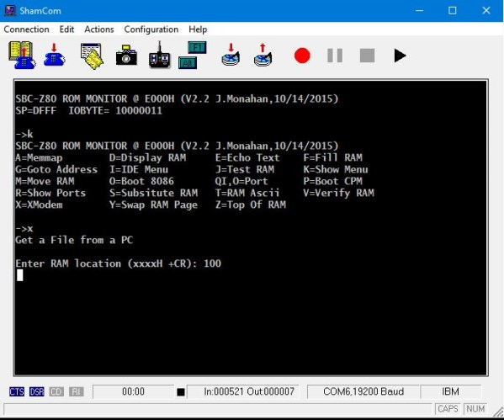Open the Configuration menu
This screenshot has width=504, height=420.
151,29
